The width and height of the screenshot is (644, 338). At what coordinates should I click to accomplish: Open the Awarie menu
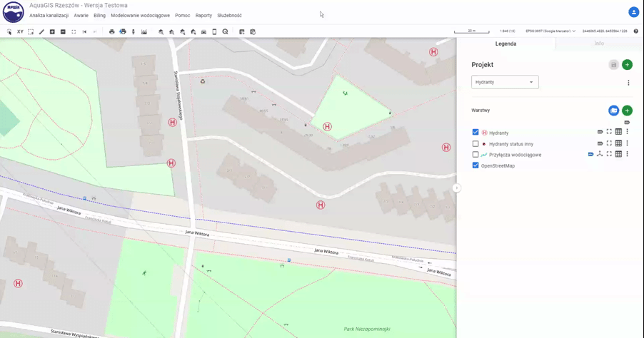[x=81, y=15]
